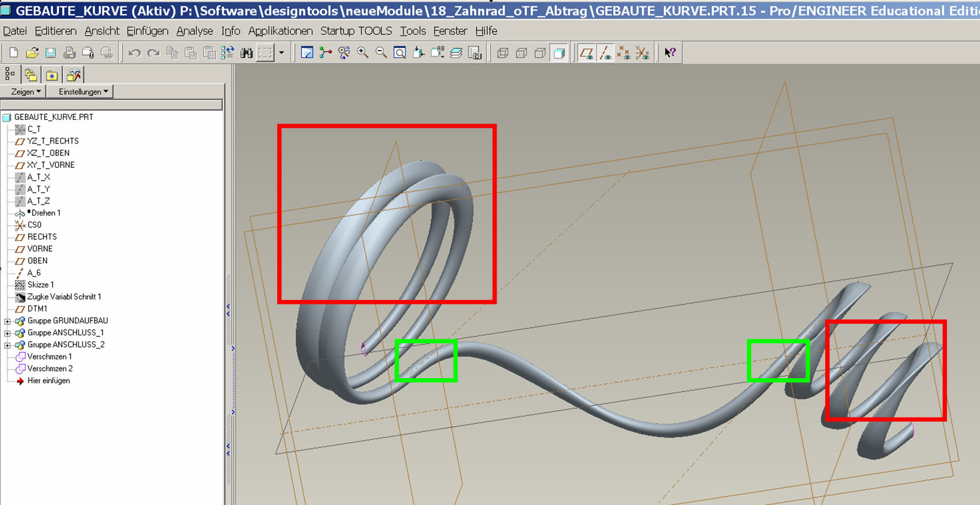Toggle datum points visibility

[624, 53]
